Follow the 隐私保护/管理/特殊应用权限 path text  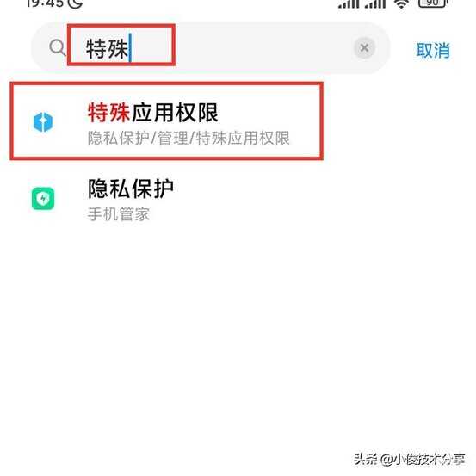click(189, 138)
